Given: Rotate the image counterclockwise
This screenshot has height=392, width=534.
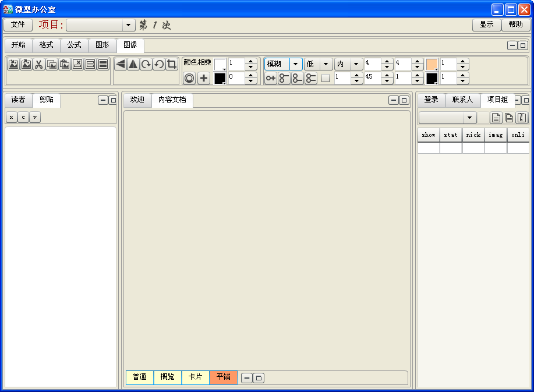Looking at the screenshot, I should [159, 64].
